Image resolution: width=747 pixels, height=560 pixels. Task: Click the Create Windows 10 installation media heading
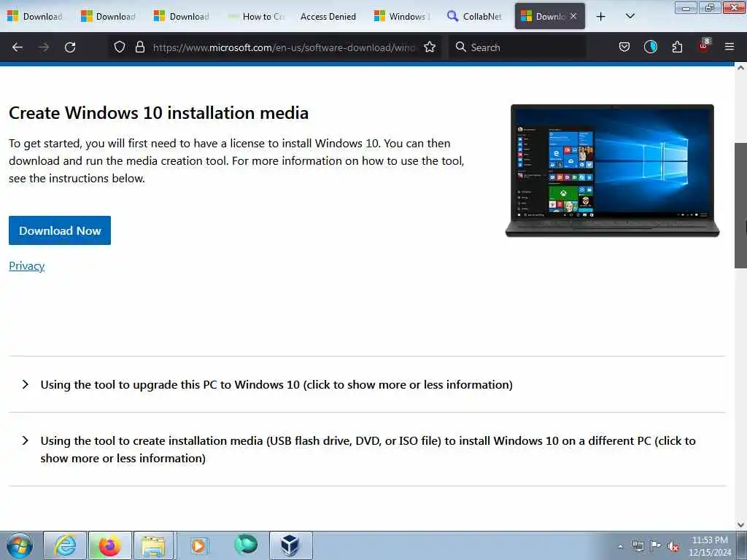click(158, 113)
